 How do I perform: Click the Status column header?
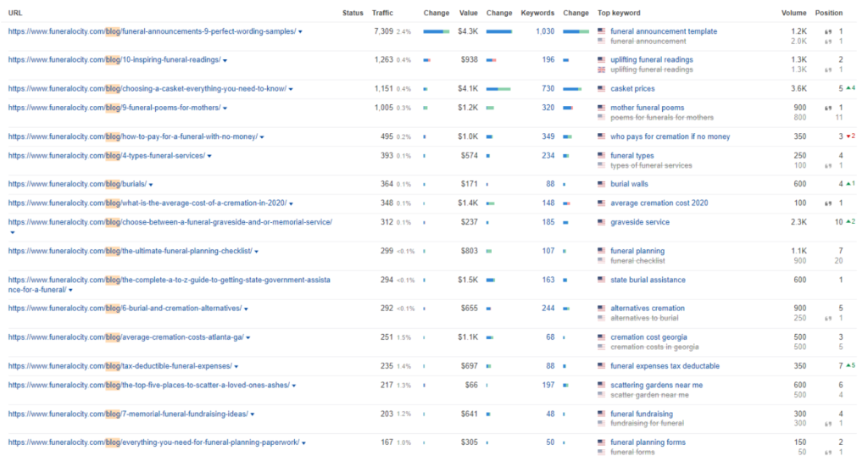tap(353, 13)
